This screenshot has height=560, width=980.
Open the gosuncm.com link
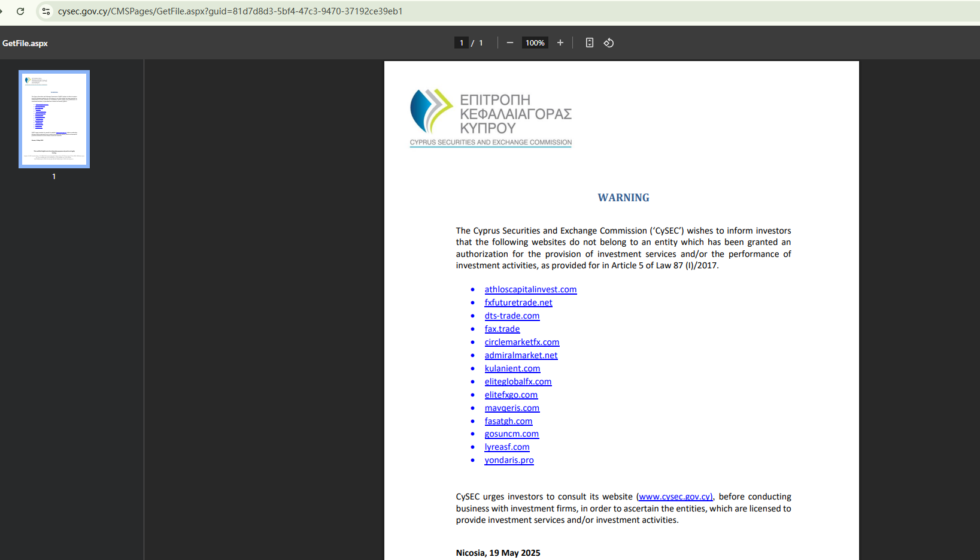click(x=512, y=434)
